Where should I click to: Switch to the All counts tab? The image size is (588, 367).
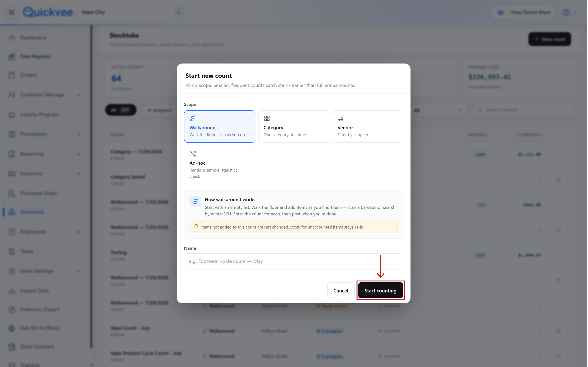(x=121, y=110)
